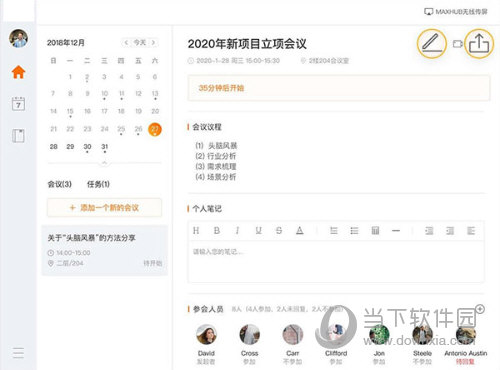The width and height of the screenshot is (500, 370).
Task: Select December 30 in the calendar
Action: (x=87, y=147)
